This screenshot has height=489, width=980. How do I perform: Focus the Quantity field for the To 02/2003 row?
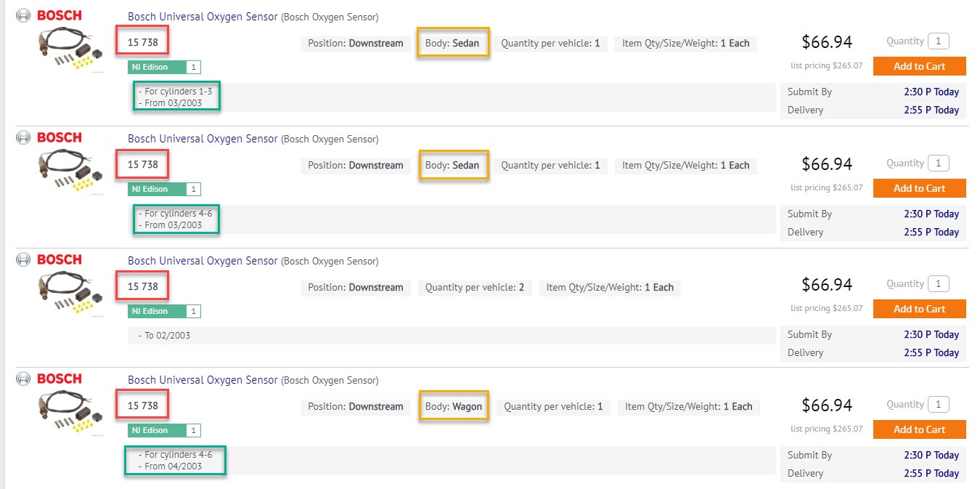939,284
